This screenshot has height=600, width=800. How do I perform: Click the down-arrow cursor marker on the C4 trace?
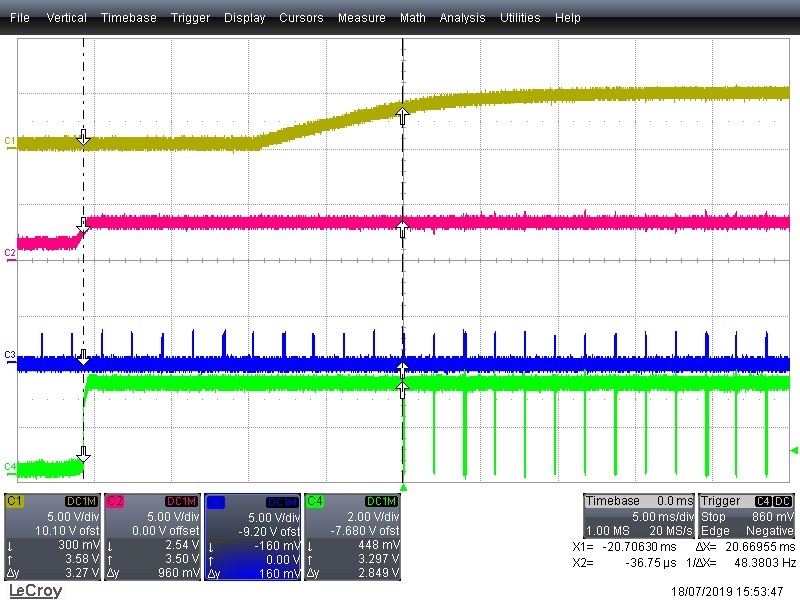pos(83,454)
